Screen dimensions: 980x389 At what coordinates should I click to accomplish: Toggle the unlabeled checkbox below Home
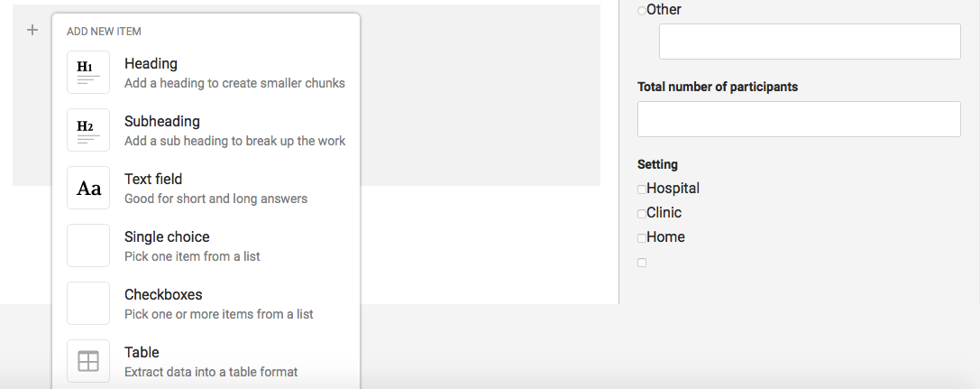click(x=642, y=263)
